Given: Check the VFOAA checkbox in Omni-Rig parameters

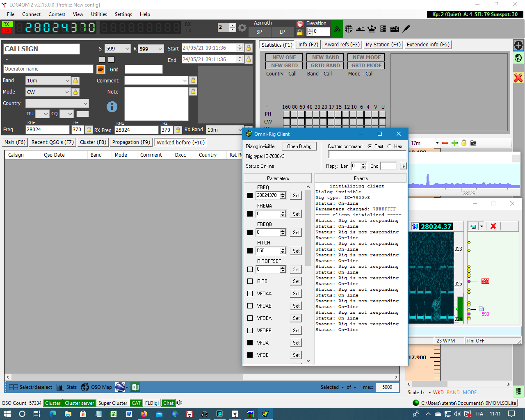Looking at the screenshot, I should tap(250, 294).
